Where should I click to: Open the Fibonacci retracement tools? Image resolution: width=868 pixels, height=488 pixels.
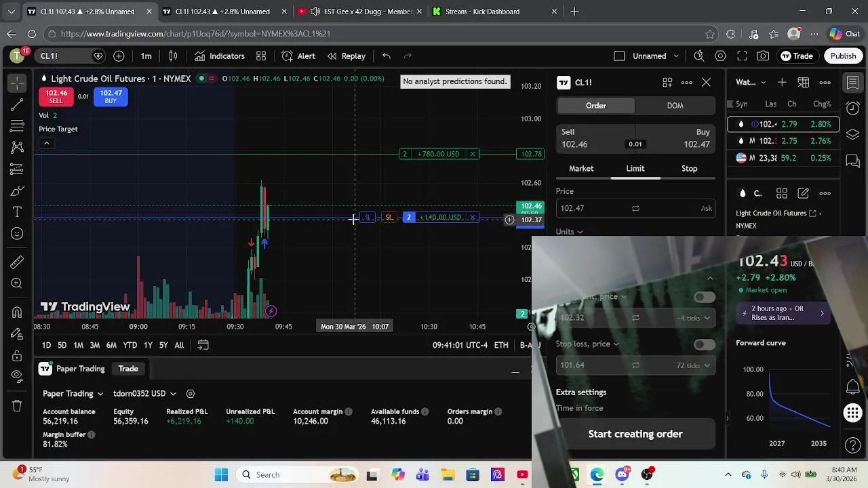point(18,126)
